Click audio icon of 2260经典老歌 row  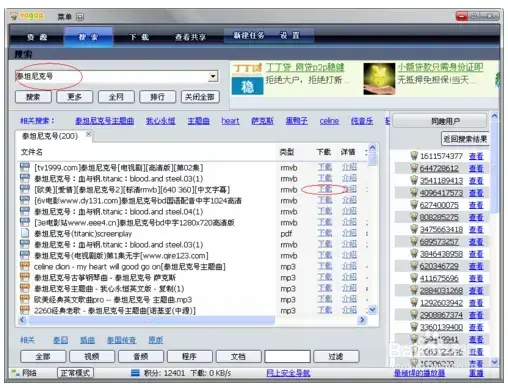[x=25, y=310]
